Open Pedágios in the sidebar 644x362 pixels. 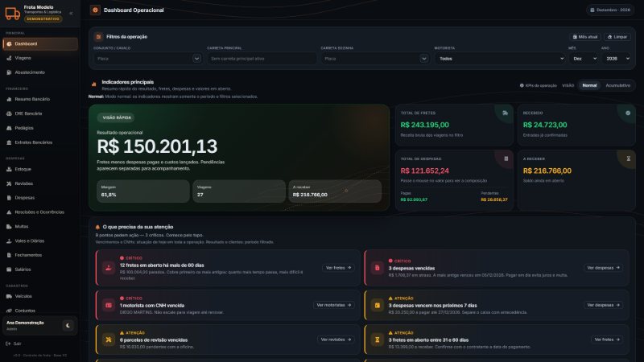[x=39, y=128]
